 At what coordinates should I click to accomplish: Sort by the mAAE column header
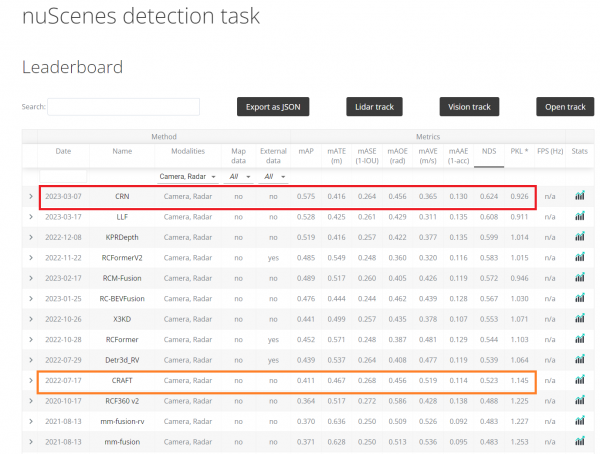(458, 156)
